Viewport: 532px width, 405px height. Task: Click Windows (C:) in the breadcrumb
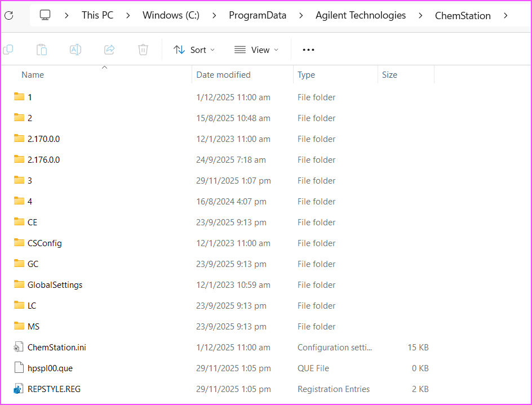point(171,15)
